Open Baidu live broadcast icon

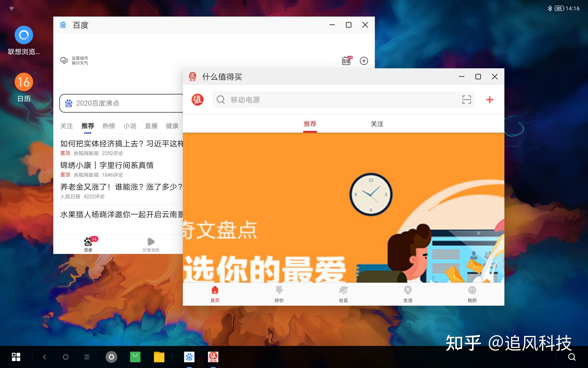347,60
